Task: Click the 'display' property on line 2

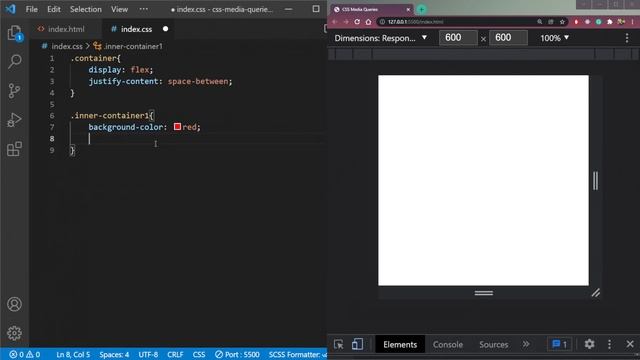Action: pyautogui.click(x=104, y=70)
